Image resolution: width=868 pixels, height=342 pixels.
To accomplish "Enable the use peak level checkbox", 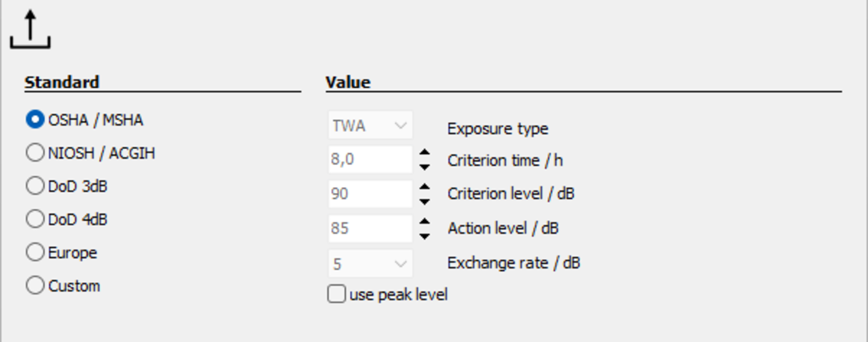I will (387, 295).
